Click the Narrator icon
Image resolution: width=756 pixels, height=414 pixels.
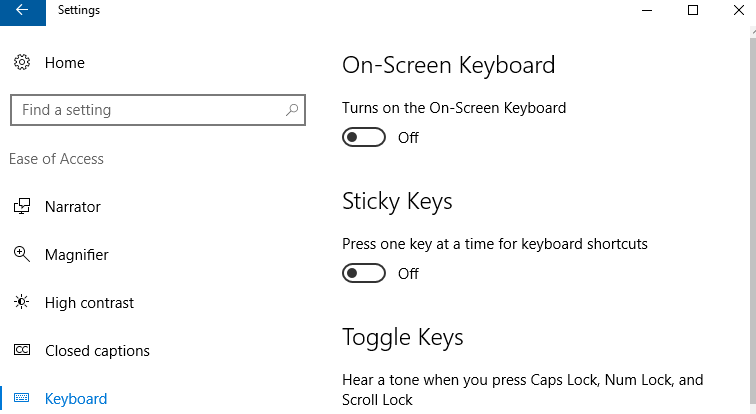(21, 207)
